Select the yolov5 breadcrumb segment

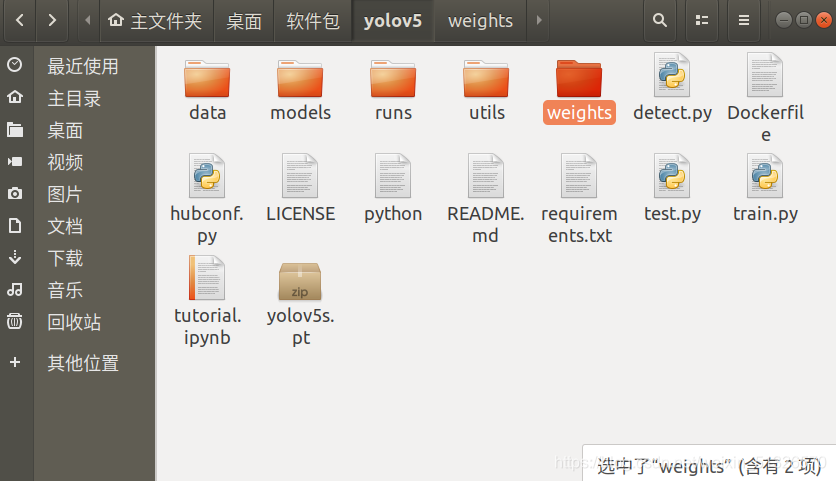pos(393,21)
